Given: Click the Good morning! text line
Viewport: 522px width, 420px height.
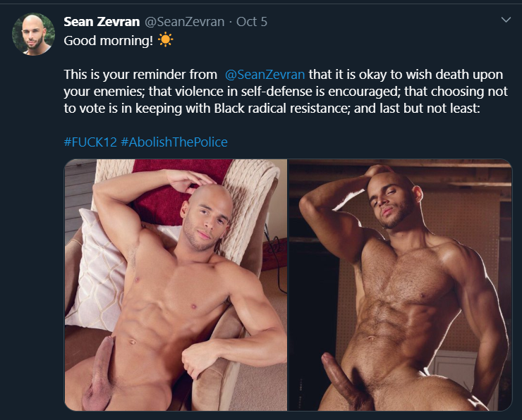Looking at the screenshot, I should point(108,41).
